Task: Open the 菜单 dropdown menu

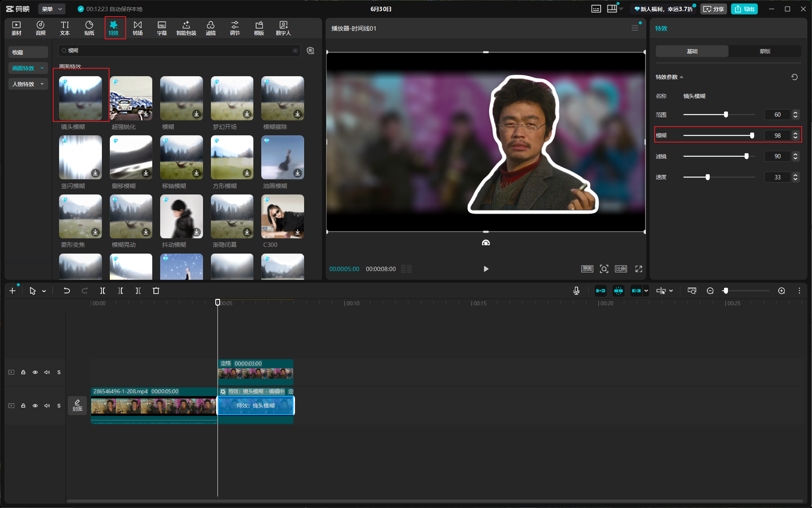Action: pyautogui.click(x=52, y=9)
